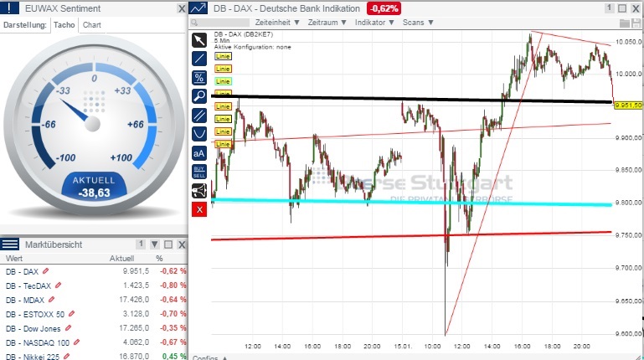
Task: Click the pencil icon next to DB - DAX
Action: (x=45, y=271)
